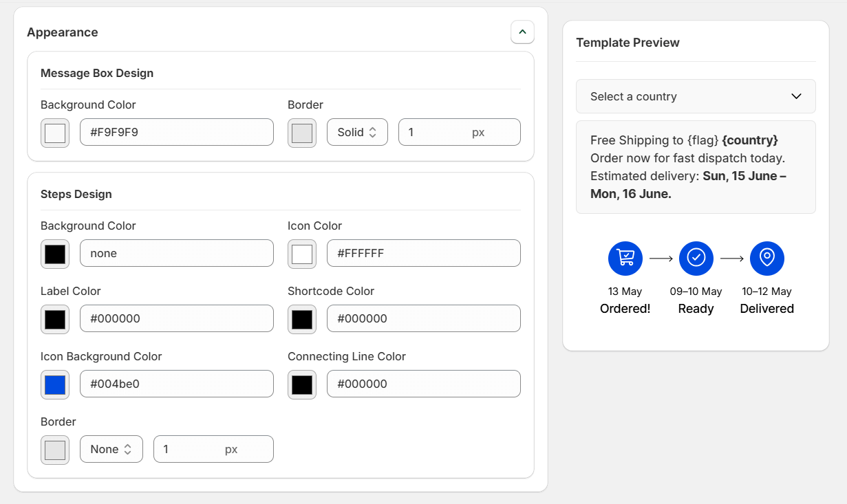Click the Message Box Border color swatch
Image resolution: width=847 pixels, height=504 pixels.
301,133
